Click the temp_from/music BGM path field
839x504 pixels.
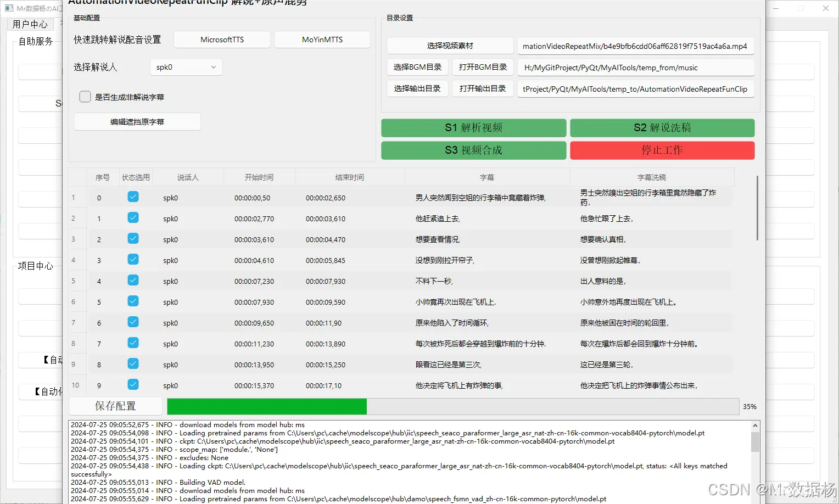[x=636, y=68]
